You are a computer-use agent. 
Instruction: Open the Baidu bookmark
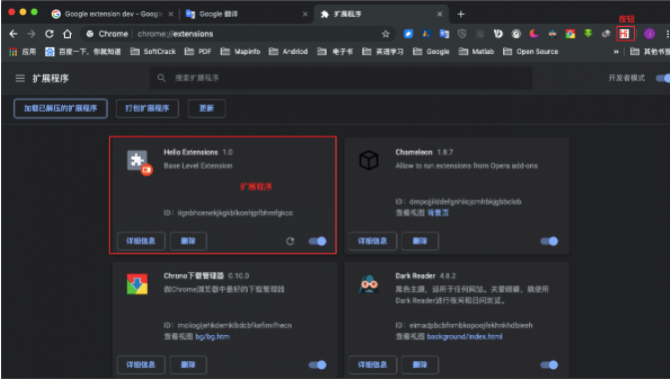83,52
